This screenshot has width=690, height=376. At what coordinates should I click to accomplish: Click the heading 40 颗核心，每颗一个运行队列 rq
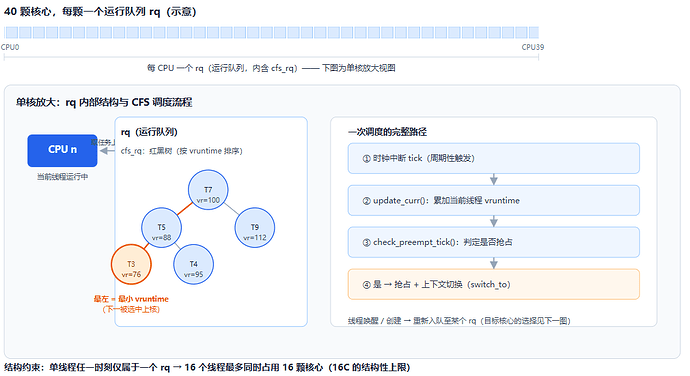[100, 11]
